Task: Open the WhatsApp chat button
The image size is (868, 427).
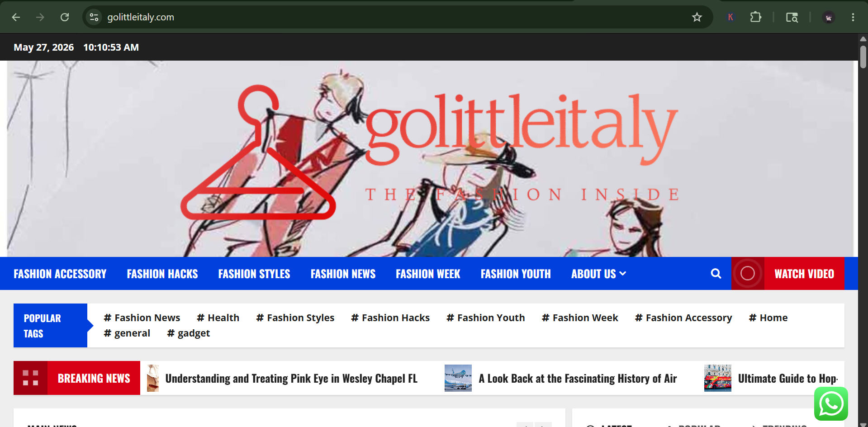Action: point(831,404)
